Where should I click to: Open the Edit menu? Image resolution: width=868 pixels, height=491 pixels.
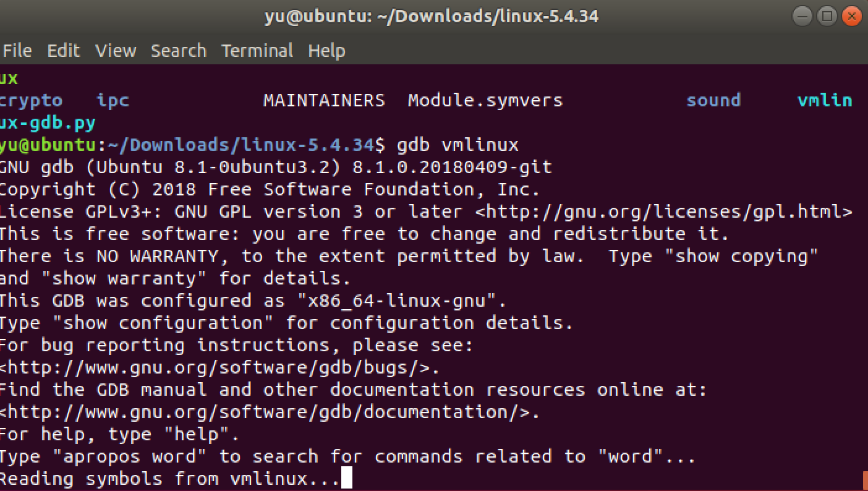tap(63, 51)
